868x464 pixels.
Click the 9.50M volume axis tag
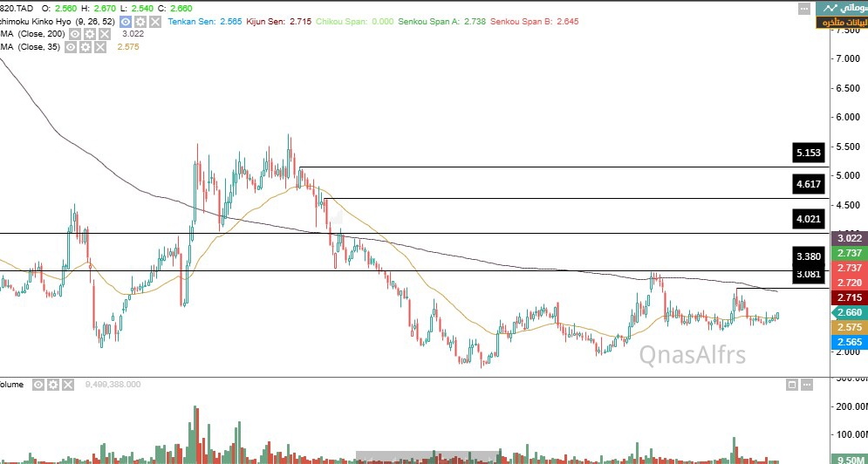coord(850,461)
